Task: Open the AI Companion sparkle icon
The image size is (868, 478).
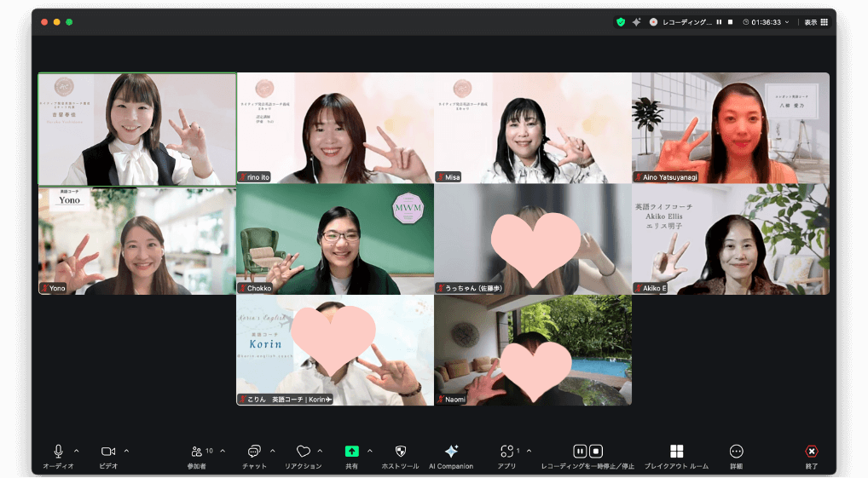Action: [451, 452]
